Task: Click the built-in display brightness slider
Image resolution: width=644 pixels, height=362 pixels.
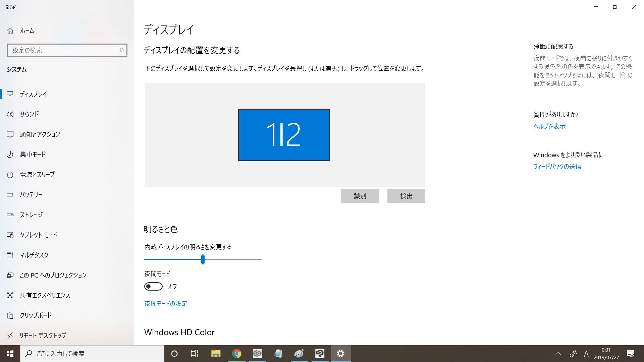Action: coord(203,259)
